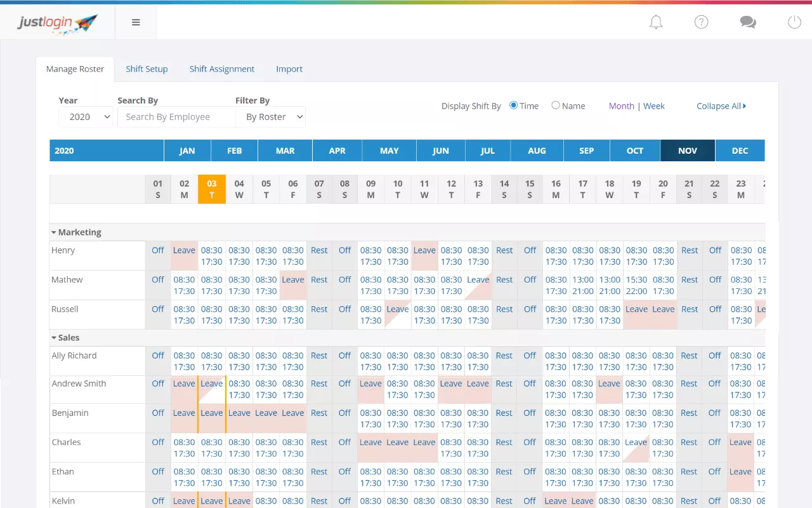Select the highlighted 03 T date header

(212, 189)
